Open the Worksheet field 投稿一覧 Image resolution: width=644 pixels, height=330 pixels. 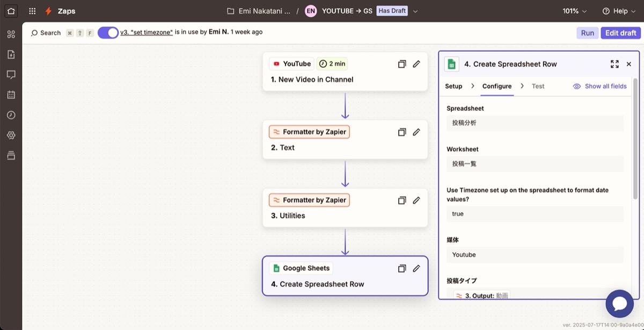point(535,163)
